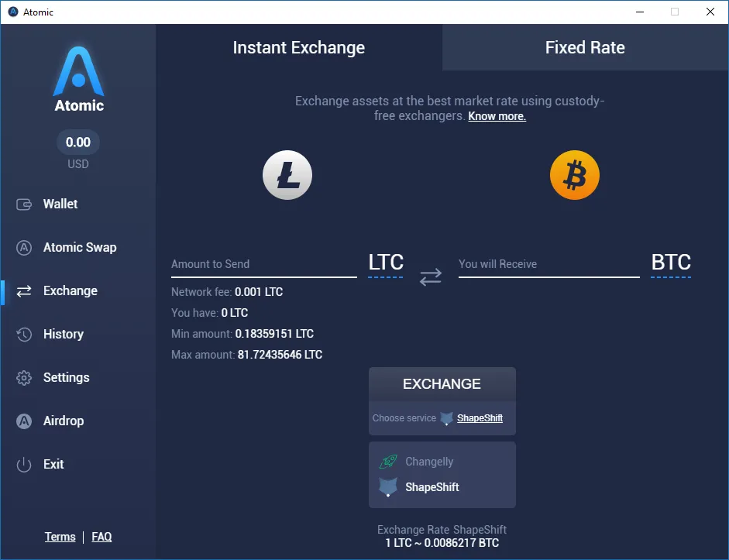729x560 pixels.
Task: Minimize the Atomic window
Action: coord(640,12)
